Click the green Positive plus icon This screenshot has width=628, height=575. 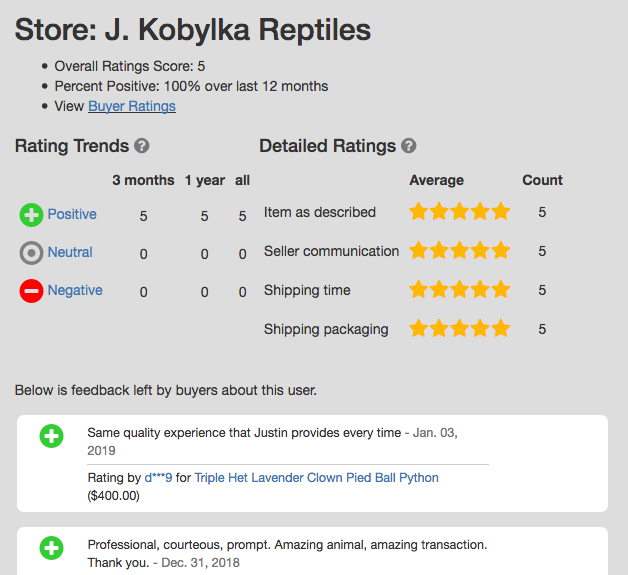(x=31, y=215)
